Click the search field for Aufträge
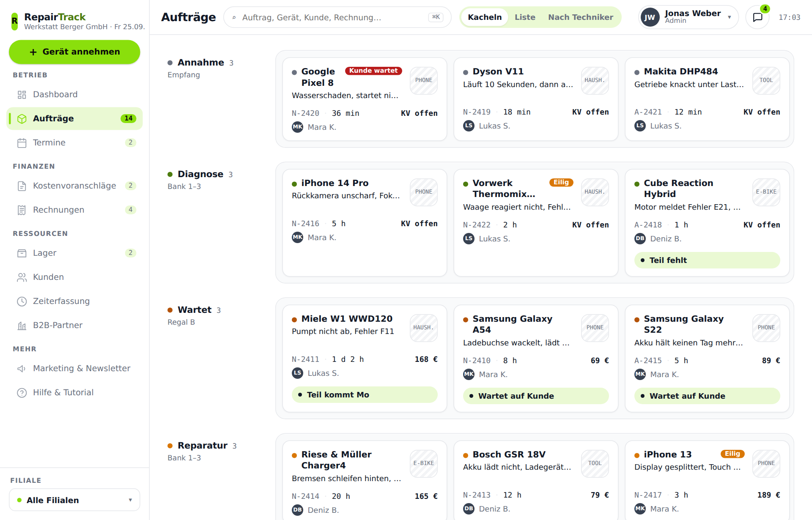 pyautogui.click(x=337, y=17)
